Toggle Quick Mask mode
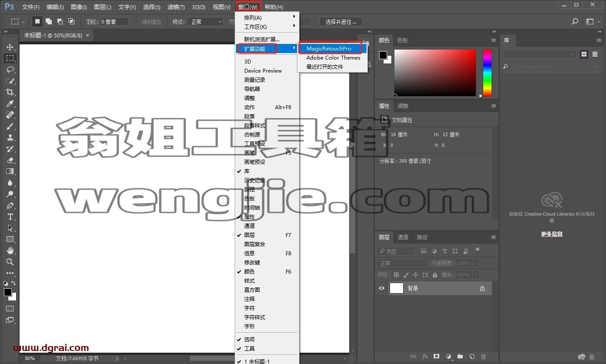 pos(10,308)
